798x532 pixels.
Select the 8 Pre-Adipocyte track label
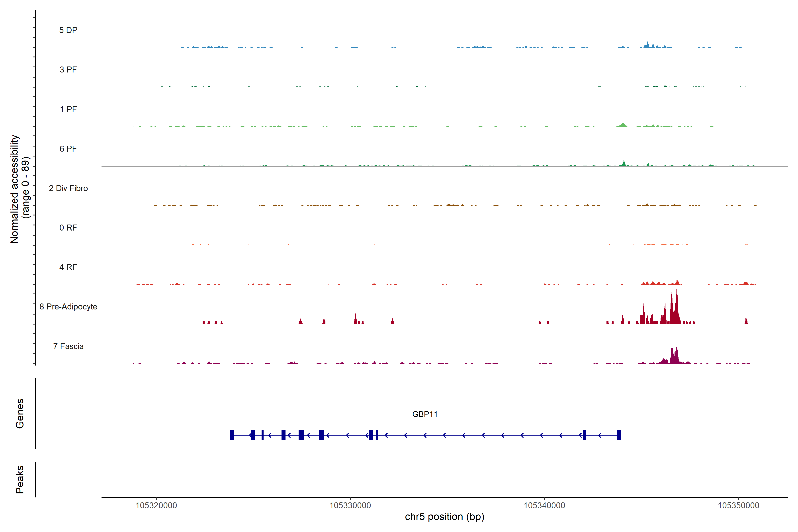point(68,307)
